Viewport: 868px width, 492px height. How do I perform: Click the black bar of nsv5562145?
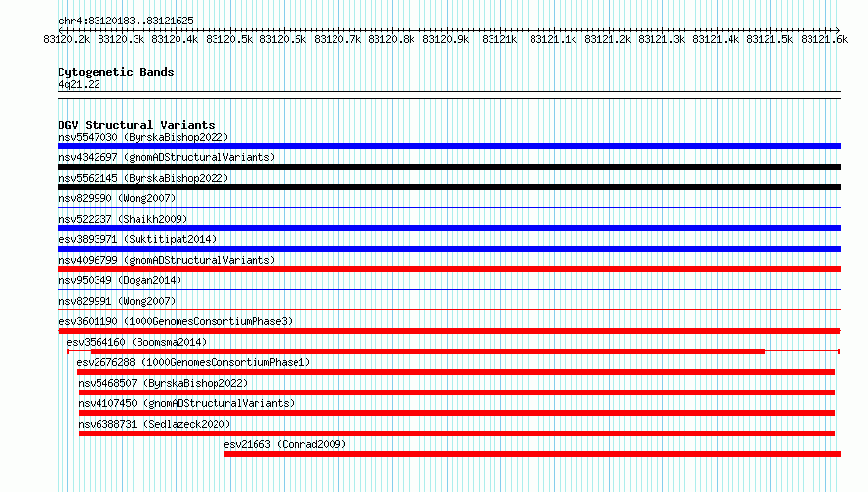click(x=449, y=187)
